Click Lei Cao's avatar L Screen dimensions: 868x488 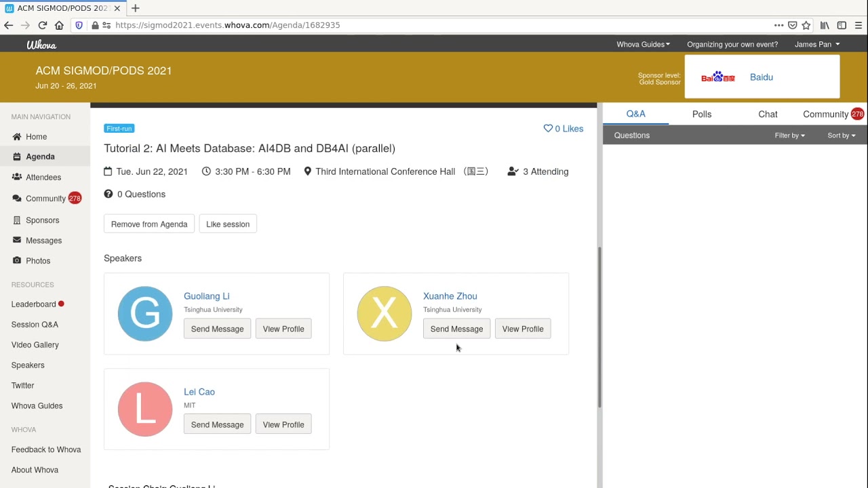click(145, 409)
